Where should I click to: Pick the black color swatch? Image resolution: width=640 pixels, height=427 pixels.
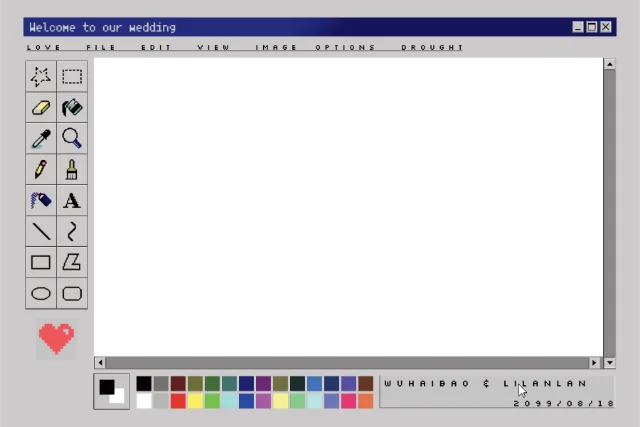pyautogui.click(x=144, y=384)
